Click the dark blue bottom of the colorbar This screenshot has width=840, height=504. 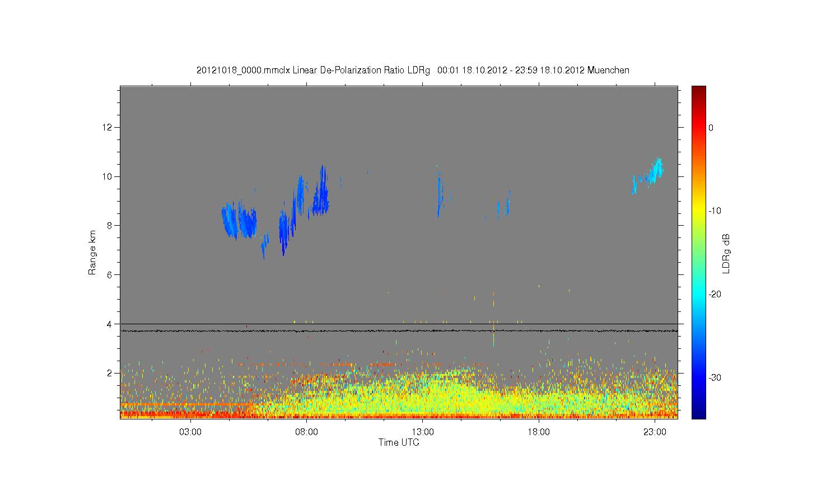(x=699, y=413)
